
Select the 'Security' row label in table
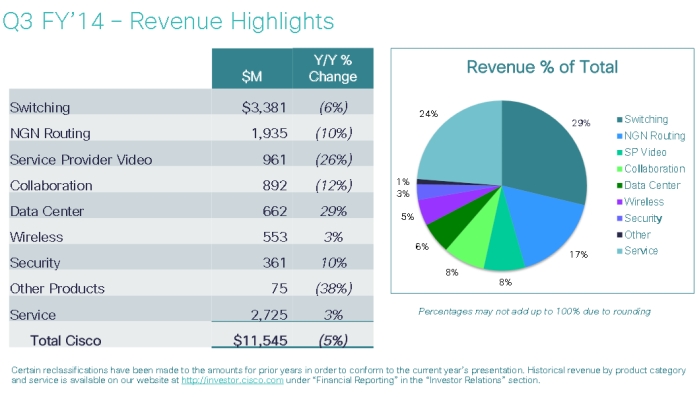[x=35, y=263]
